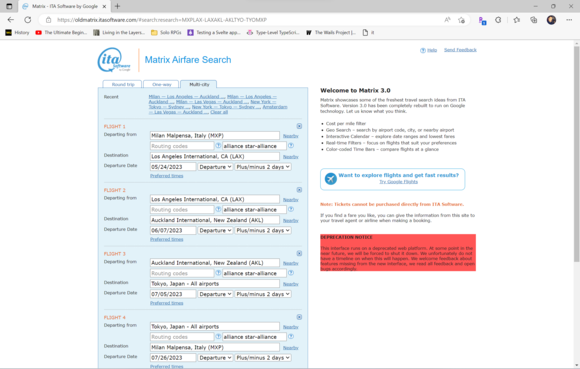This screenshot has height=369, width=580.
Task: Open Flight 4 Departure time type dropdown
Action: (x=215, y=358)
